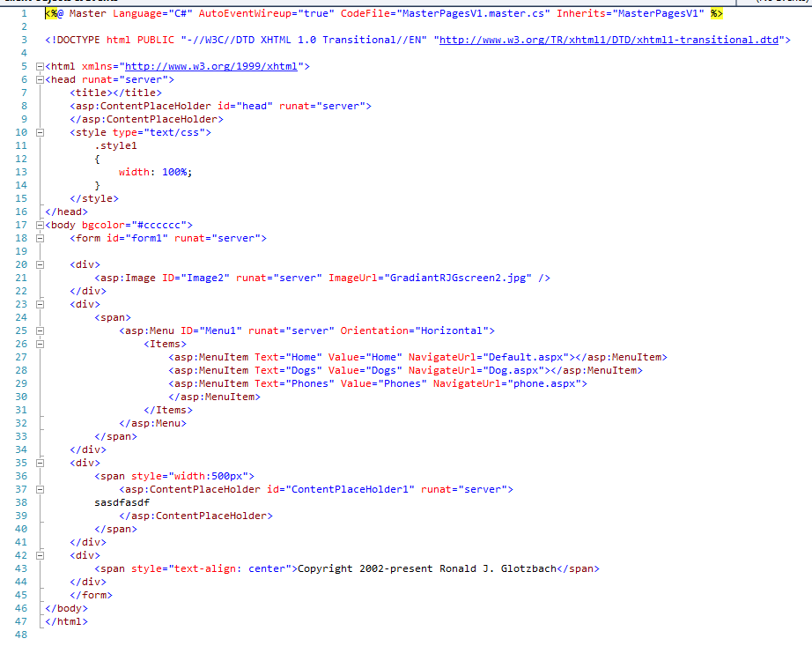Viewport: 812px width, 646px height.
Task: Collapse the html element on line 5
Action: 40,66
